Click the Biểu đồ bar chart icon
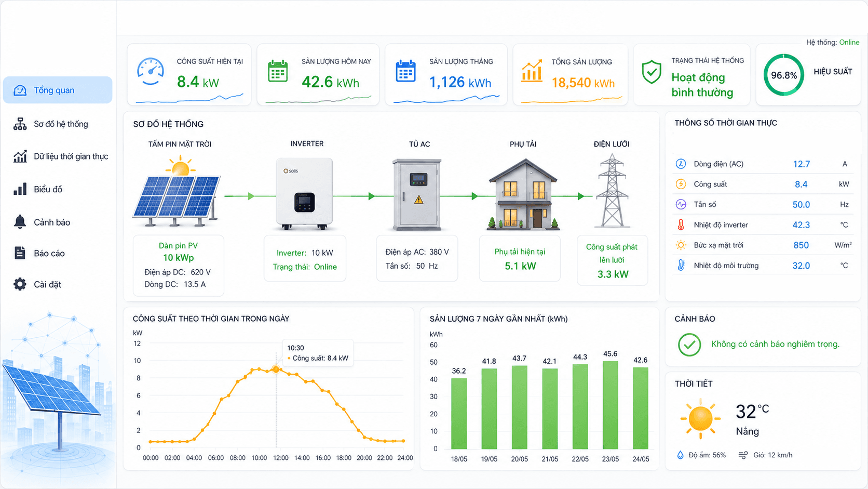Viewport: 868px width, 489px height. pyautogui.click(x=20, y=189)
